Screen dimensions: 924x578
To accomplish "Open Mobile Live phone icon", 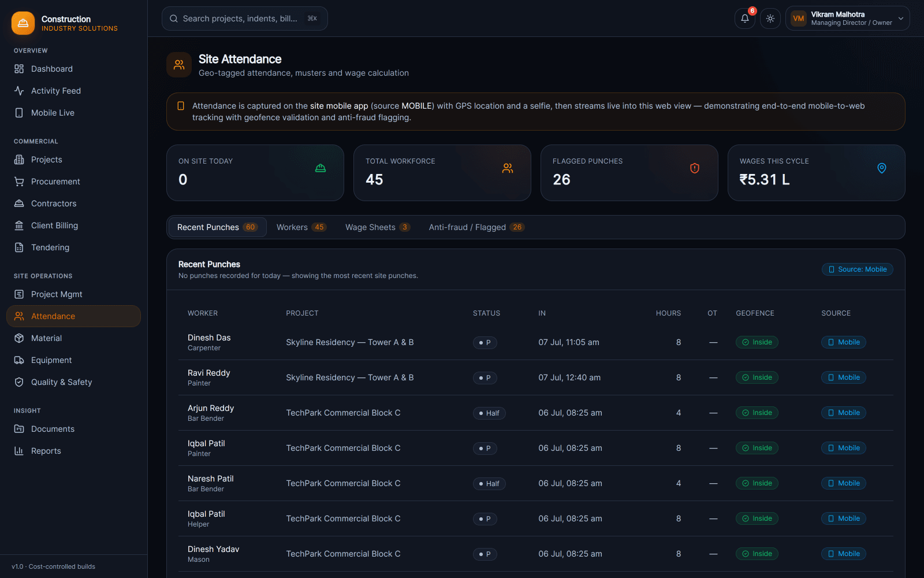I will (19, 113).
